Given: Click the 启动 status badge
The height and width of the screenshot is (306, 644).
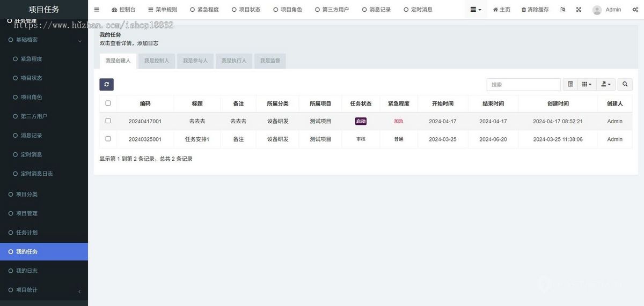Looking at the screenshot, I should (x=361, y=121).
